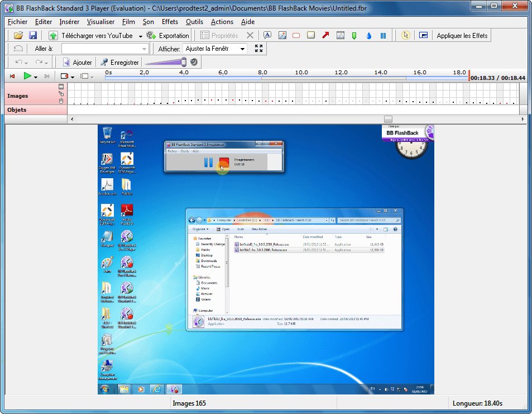Screen dimensions: 532x414
Task: Insert the yellow square button object
Action: (x=311, y=35)
